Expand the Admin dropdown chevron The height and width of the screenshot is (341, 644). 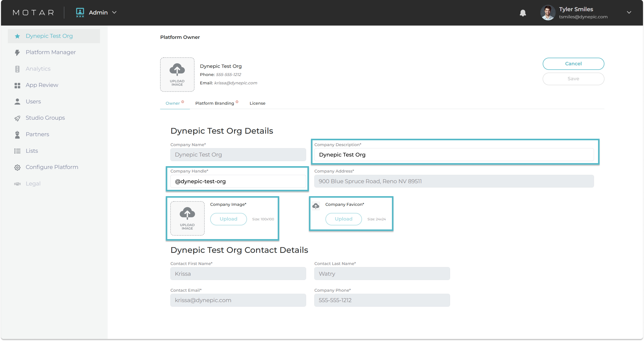coord(114,12)
